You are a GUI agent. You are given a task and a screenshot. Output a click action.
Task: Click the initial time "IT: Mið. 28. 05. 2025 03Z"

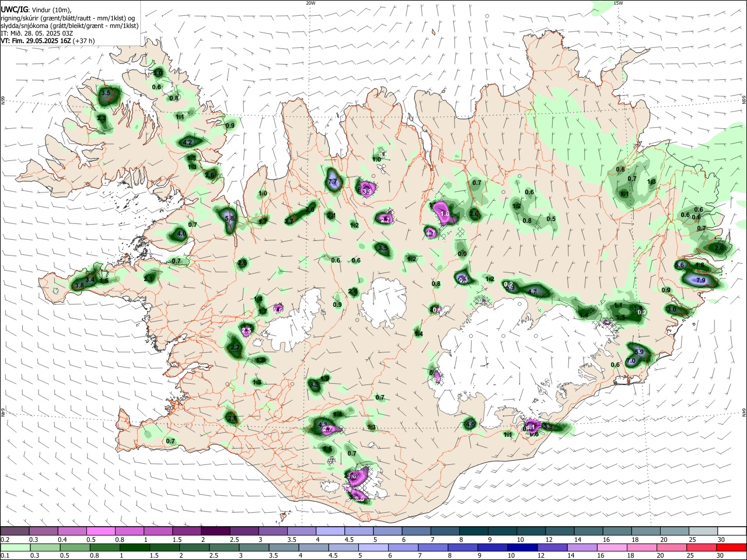(36, 33)
